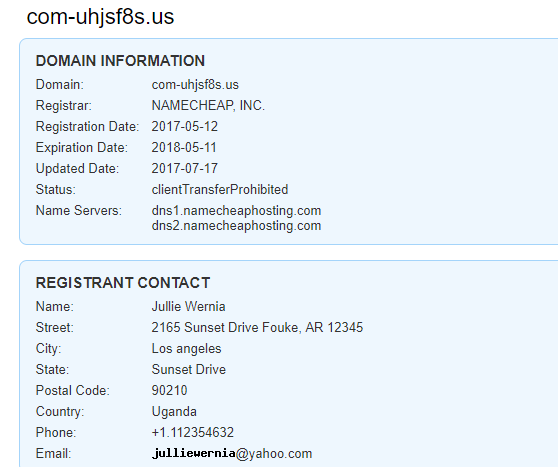This screenshot has width=558, height=467.
Task: Click the phone number +1.112354632
Action: (193, 432)
